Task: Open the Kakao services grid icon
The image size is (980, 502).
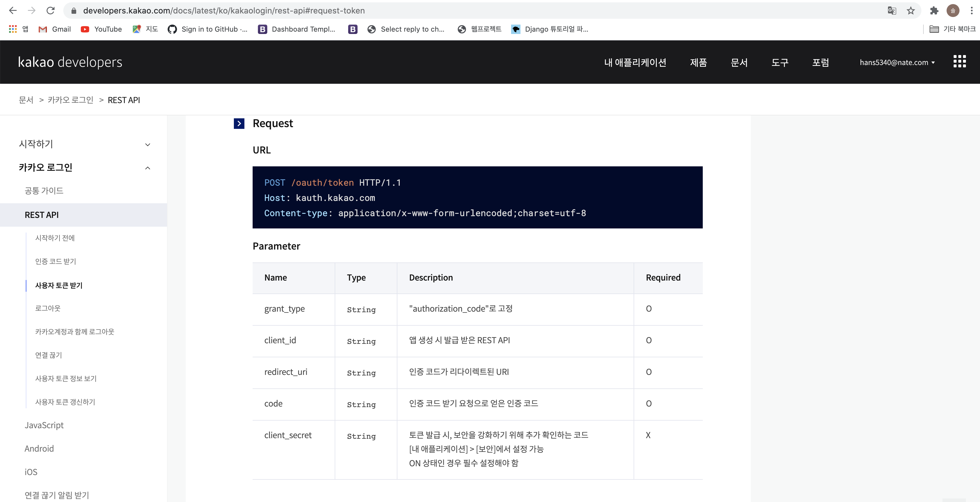Action: click(959, 62)
